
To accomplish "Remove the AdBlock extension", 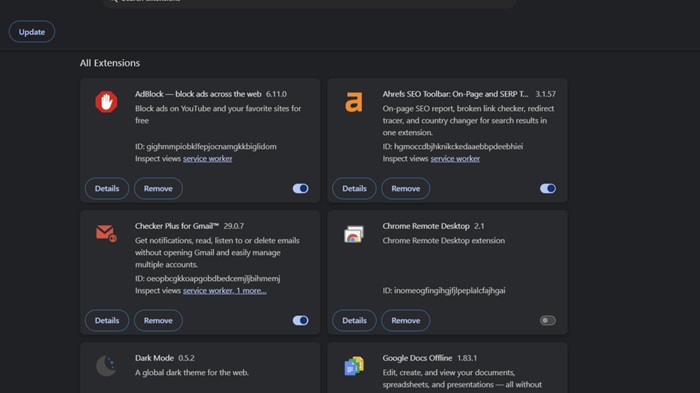I will tap(158, 188).
